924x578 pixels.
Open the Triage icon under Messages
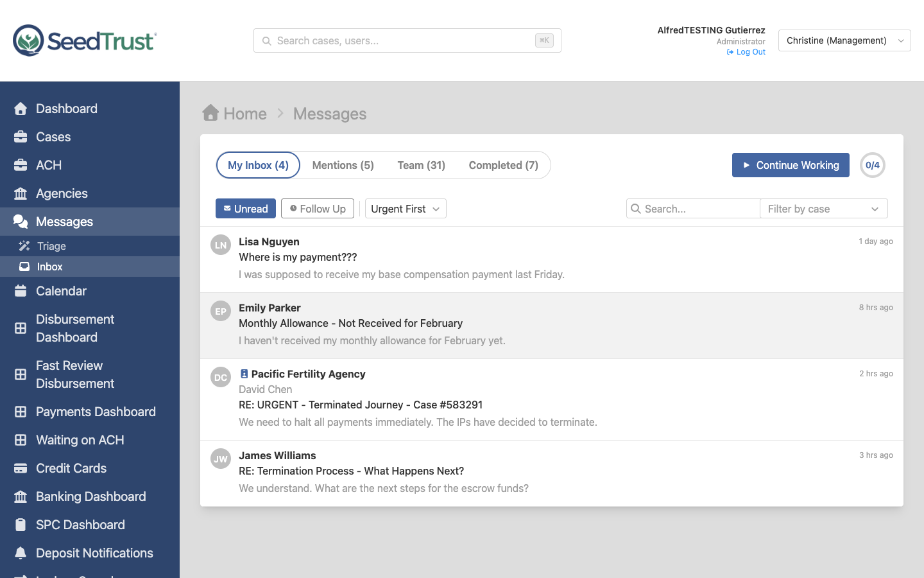pos(24,245)
